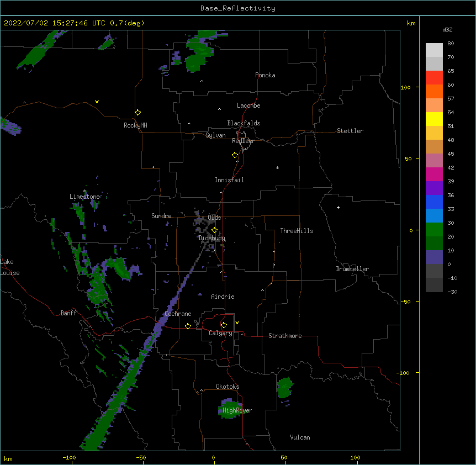
Task: Click the Drumheller label
Action: pos(352,269)
